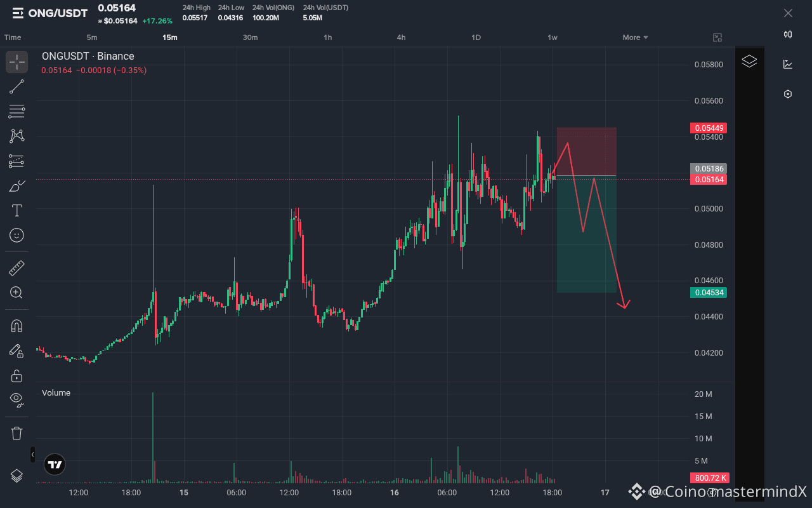Close the chart view with the X
This screenshot has height=508, width=812.
(788, 13)
